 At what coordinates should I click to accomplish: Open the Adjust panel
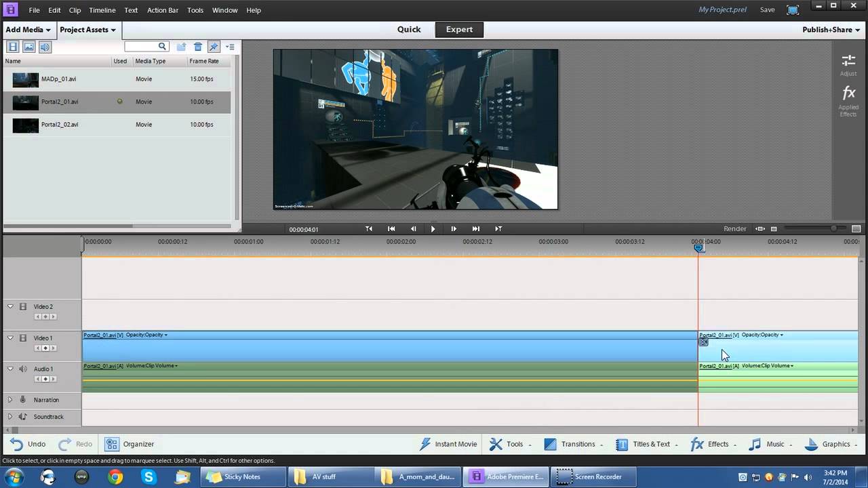848,65
